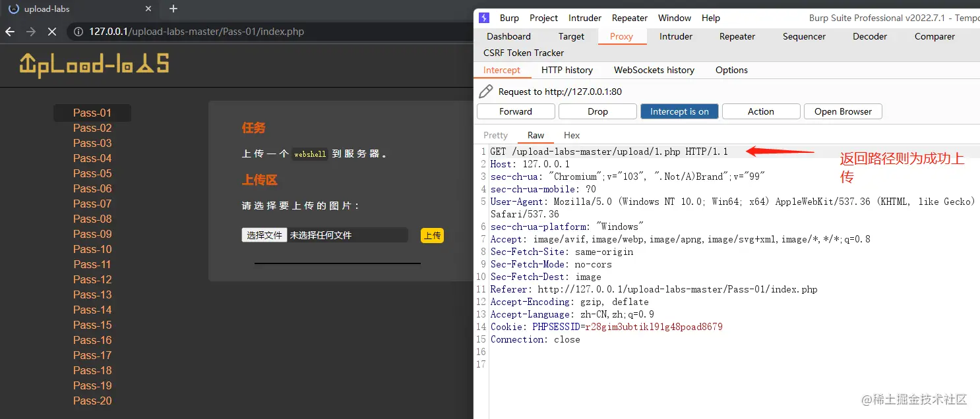Open Pass-05 level
Viewport: 980px width, 419px height.
92,173
